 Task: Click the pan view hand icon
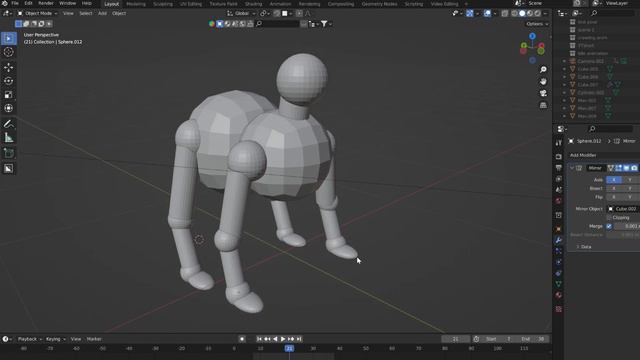tap(543, 82)
